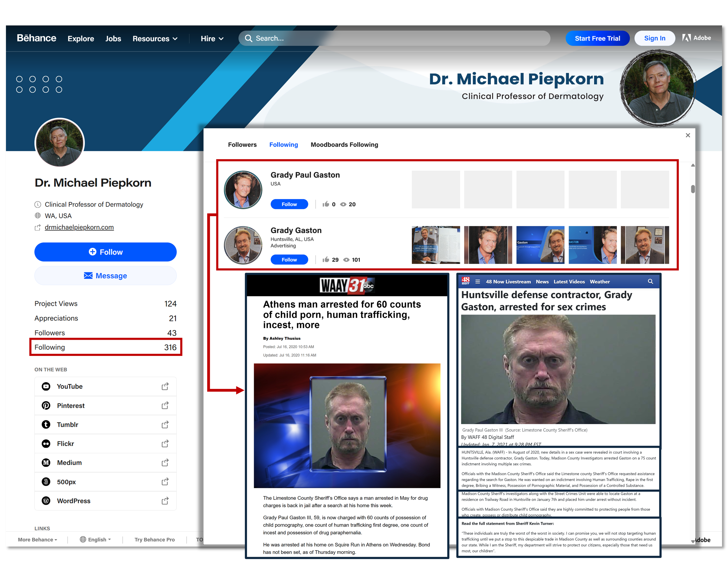
Task: Click the WordPress logo icon
Action: click(46, 501)
